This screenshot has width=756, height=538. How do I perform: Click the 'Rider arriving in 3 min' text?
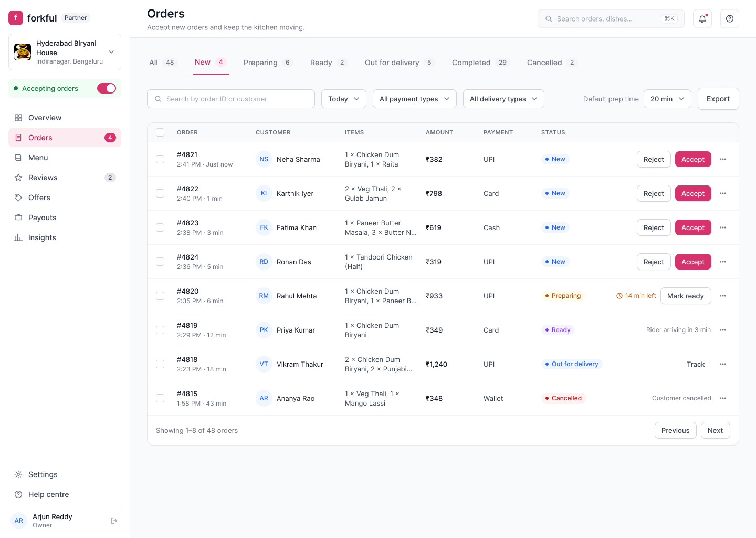click(x=678, y=330)
